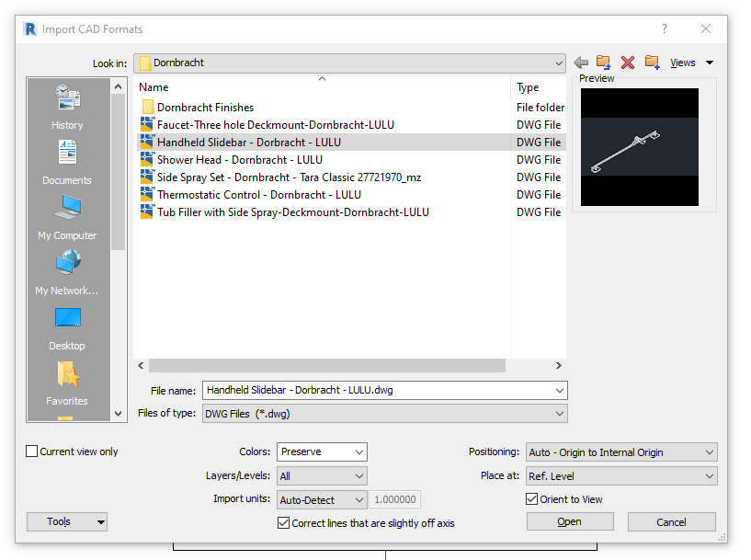
Task: Create a new folder
Action: [x=652, y=63]
